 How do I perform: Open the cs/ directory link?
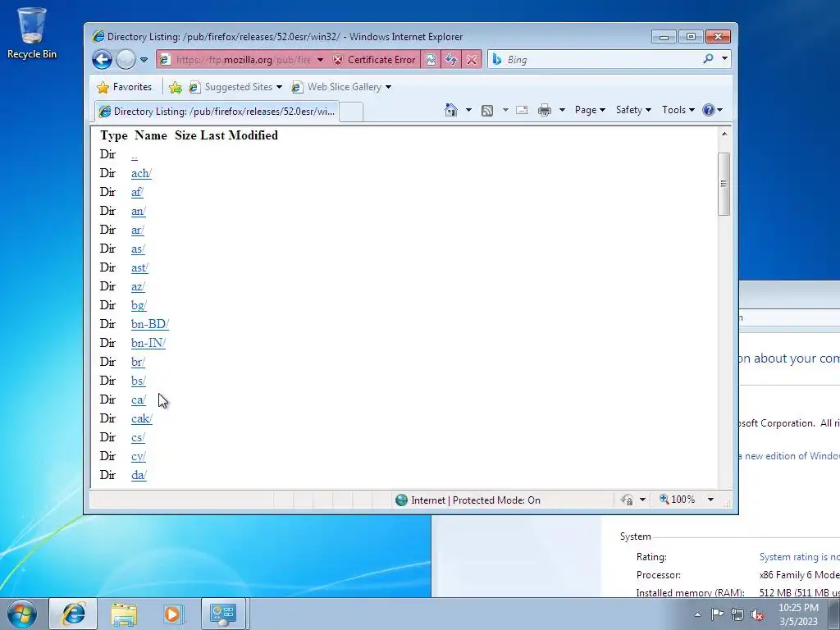pos(138,437)
